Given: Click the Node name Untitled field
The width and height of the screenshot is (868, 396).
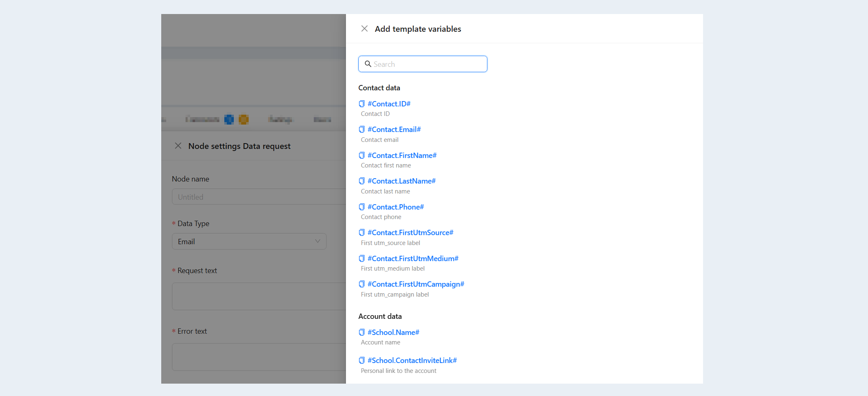Looking at the screenshot, I should tap(259, 197).
